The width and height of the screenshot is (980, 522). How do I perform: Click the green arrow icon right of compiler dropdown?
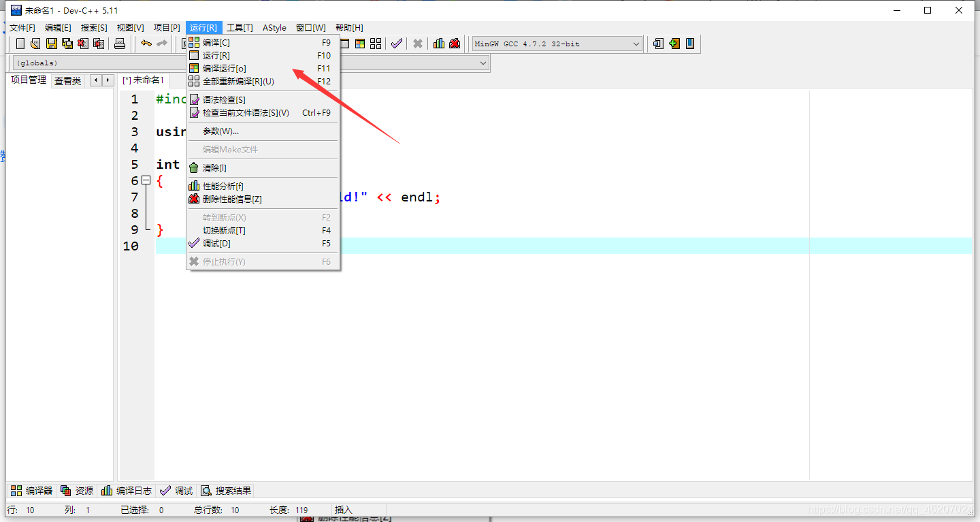point(674,44)
